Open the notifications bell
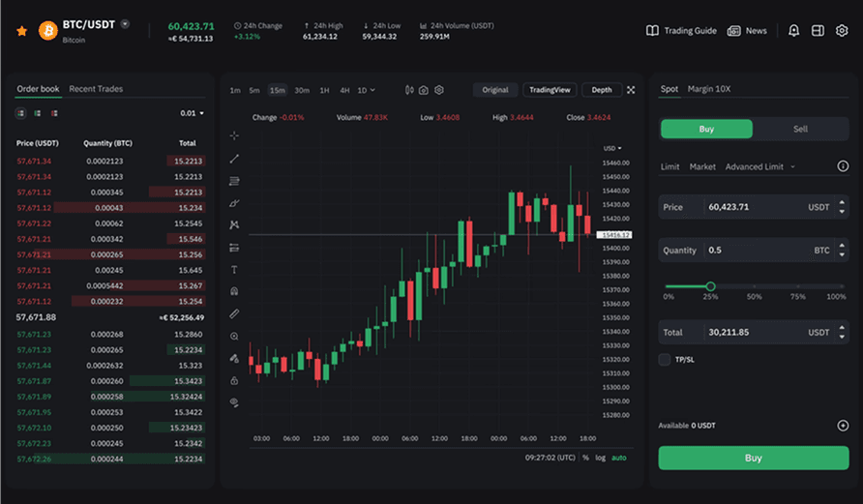Image resolution: width=863 pixels, height=504 pixels. 793,31
